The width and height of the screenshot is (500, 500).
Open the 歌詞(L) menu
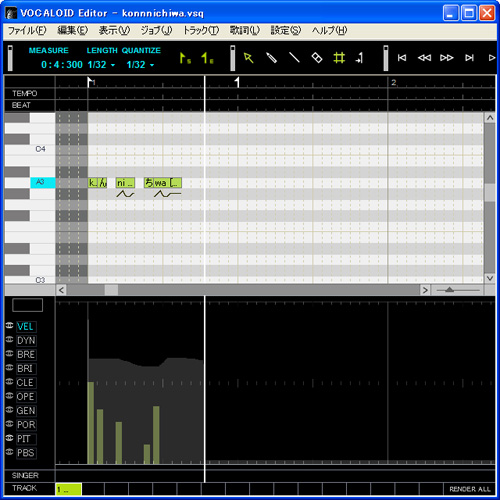(x=244, y=31)
